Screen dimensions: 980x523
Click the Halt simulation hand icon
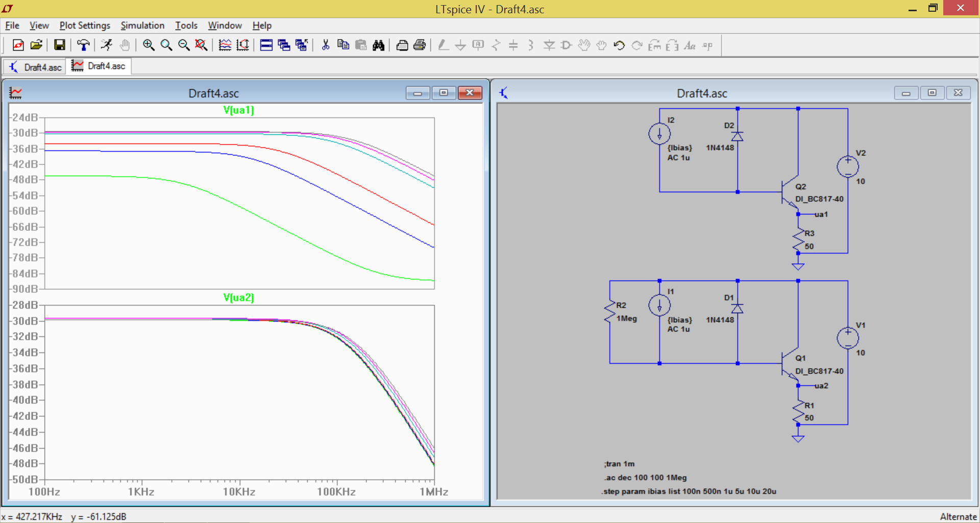click(x=125, y=45)
